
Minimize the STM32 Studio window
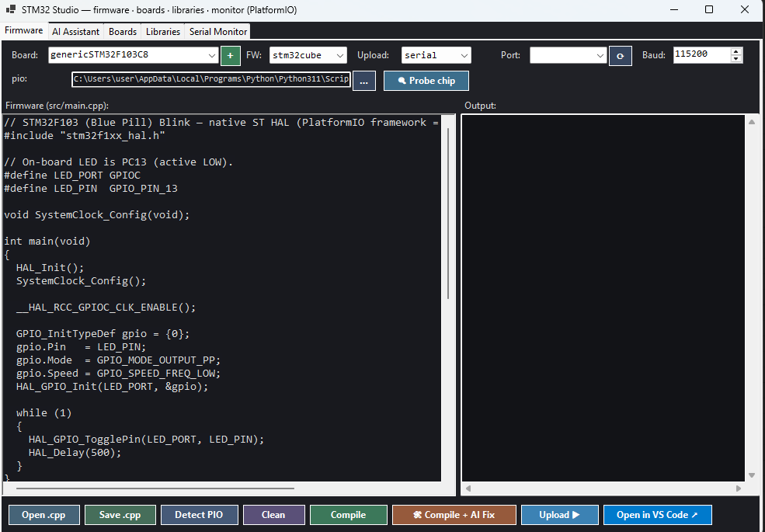pyautogui.click(x=674, y=10)
